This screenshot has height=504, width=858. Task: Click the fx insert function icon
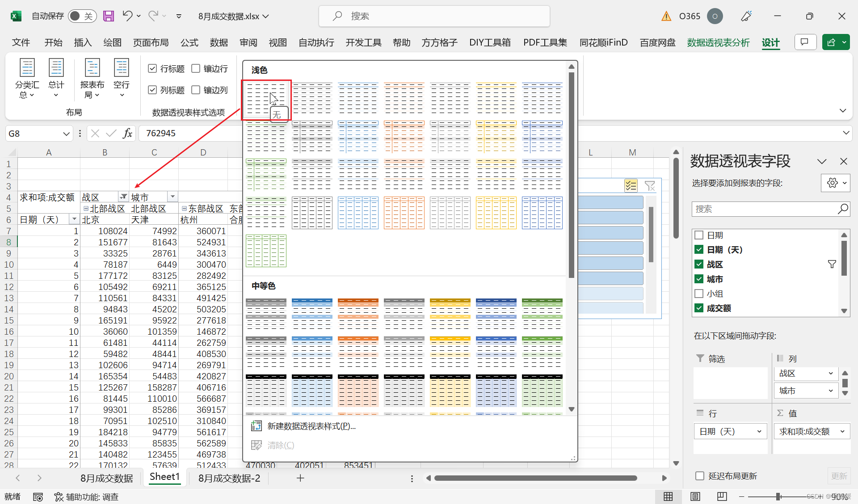(x=127, y=133)
